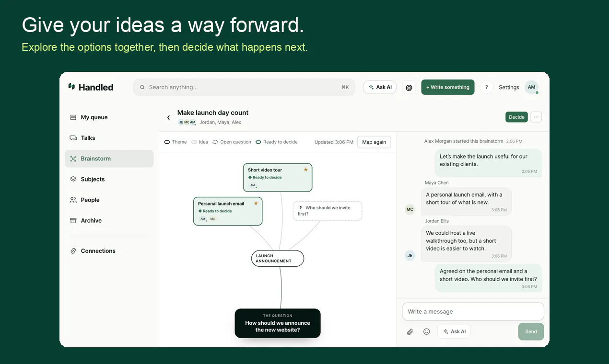609x364 pixels.
Task: Click the Handled logo icon
Action: (71, 87)
